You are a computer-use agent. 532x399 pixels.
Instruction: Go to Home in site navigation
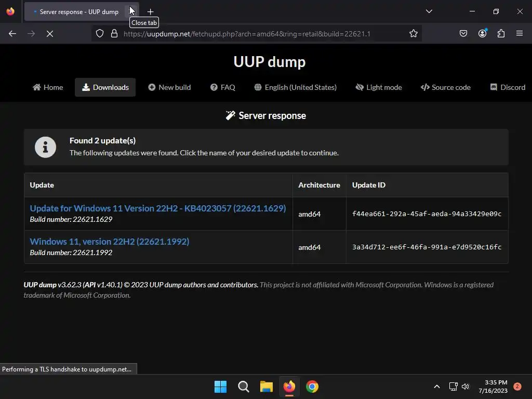point(48,87)
